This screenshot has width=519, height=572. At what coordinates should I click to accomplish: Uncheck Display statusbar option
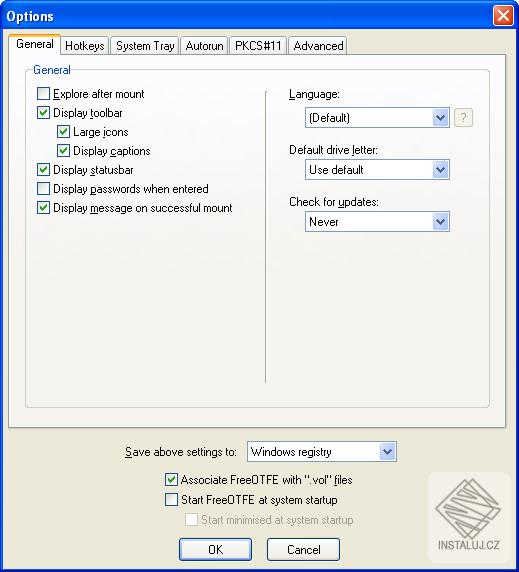pos(43,170)
